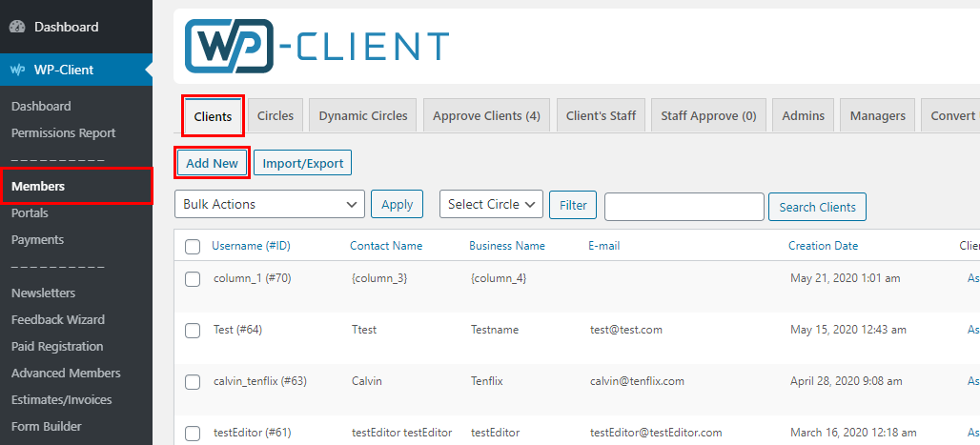Open Newsletters in the sidebar

[43, 293]
